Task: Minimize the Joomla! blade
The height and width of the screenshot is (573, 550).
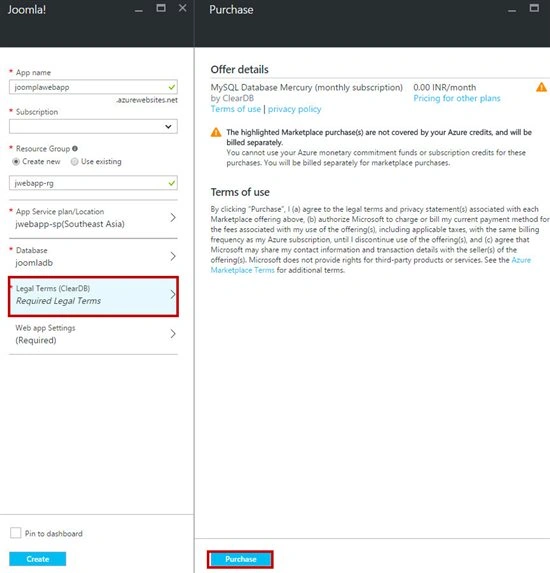Action: (x=139, y=11)
